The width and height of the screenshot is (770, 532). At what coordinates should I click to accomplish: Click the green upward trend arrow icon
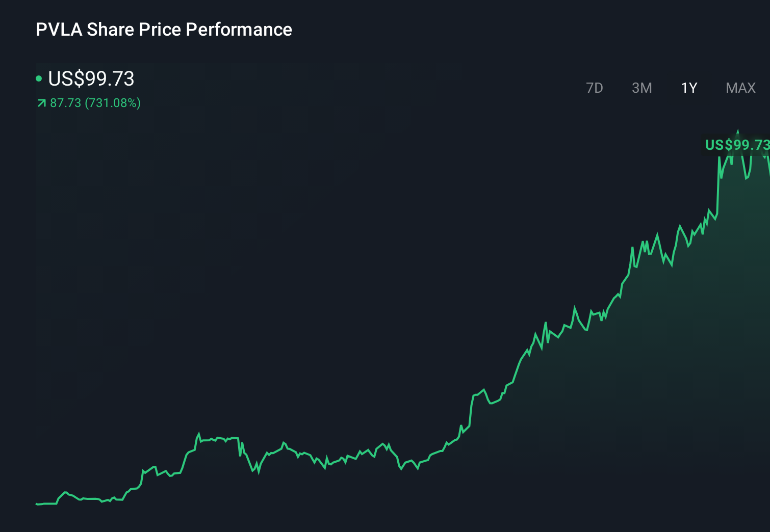point(41,102)
